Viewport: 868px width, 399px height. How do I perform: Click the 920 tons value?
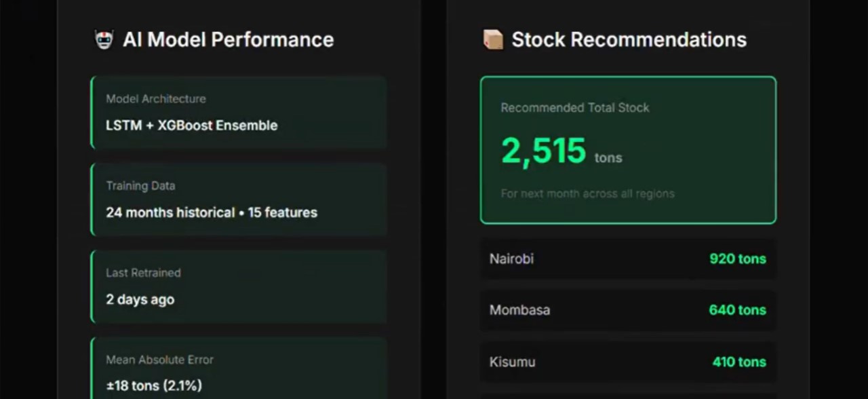click(x=737, y=259)
